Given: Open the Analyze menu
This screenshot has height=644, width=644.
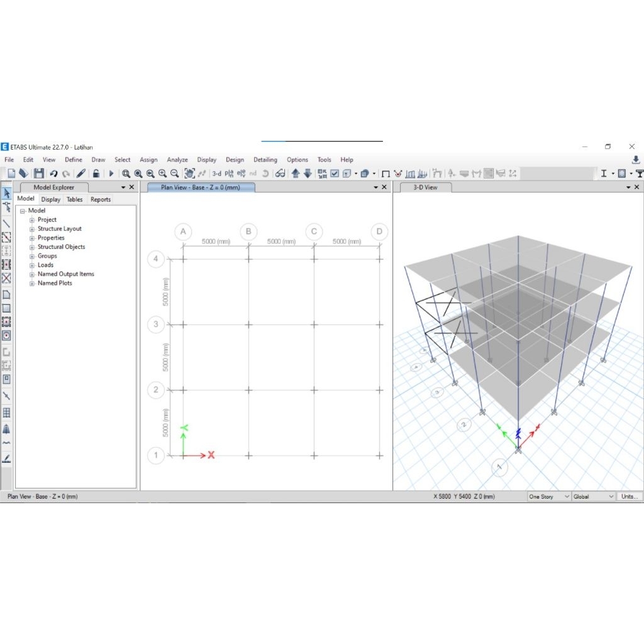Looking at the screenshot, I should click(177, 160).
